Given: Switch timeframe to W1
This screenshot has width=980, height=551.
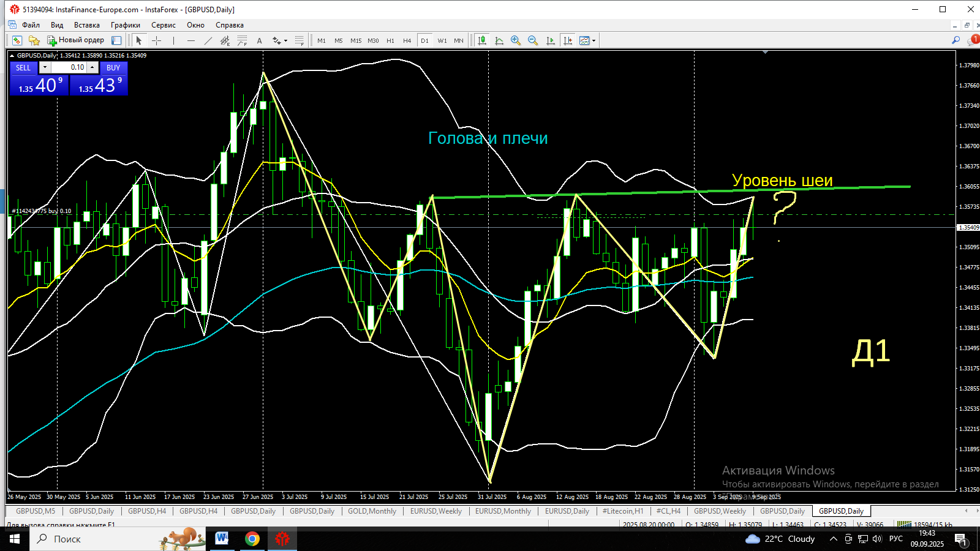Looking at the screenshot, I should tap(442, 40).
